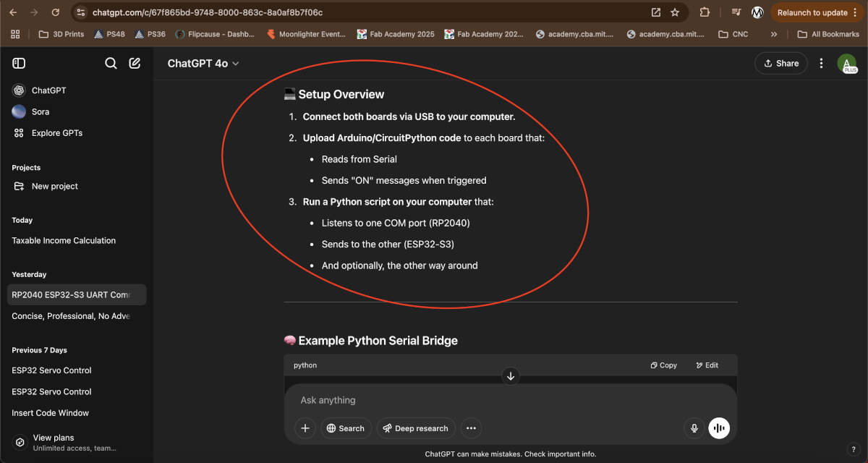
Task: Open the ChatGPT 4o model selector
Action: pyautogui.click(x=203, y=64)
